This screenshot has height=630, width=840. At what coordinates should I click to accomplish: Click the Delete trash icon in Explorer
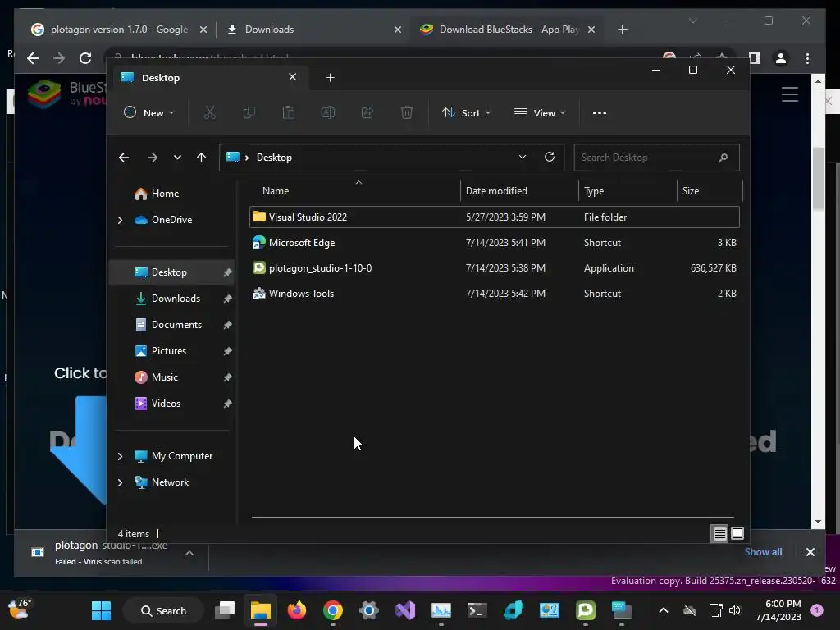point(407,112)
